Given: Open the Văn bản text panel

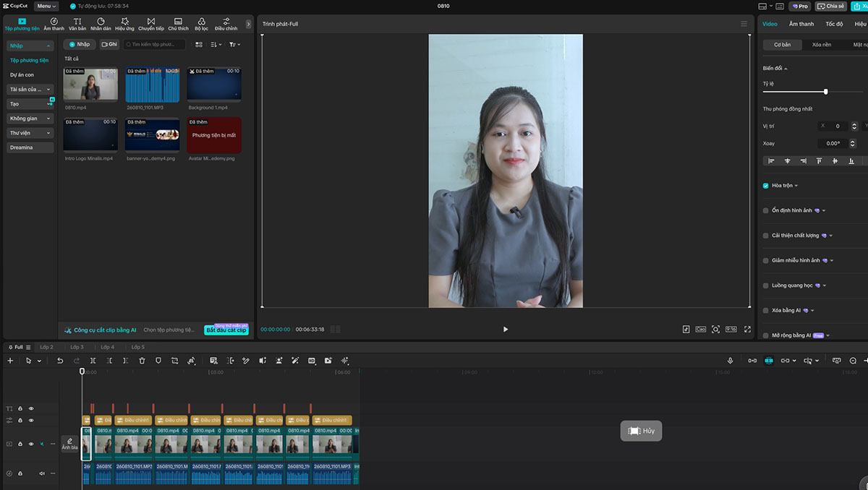Looking at the screenshot, I should (x=77, y=24).
